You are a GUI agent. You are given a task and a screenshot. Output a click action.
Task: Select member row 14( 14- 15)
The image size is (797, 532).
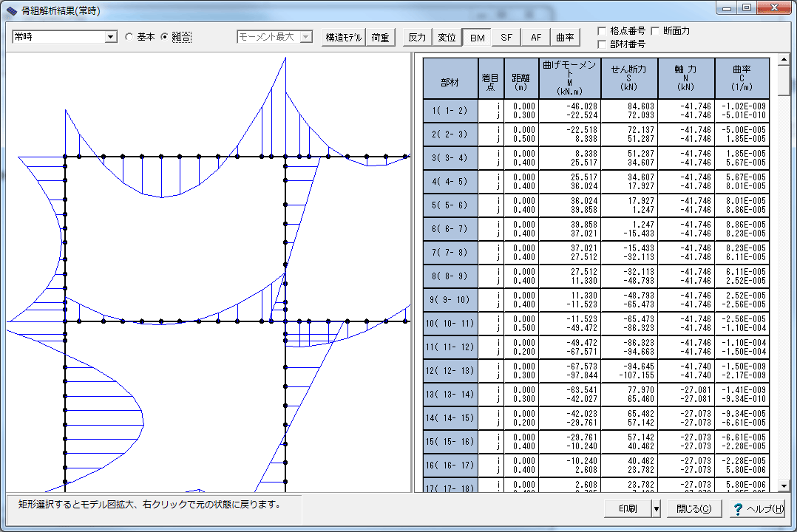pyautogui.click(x=450, y=417)
